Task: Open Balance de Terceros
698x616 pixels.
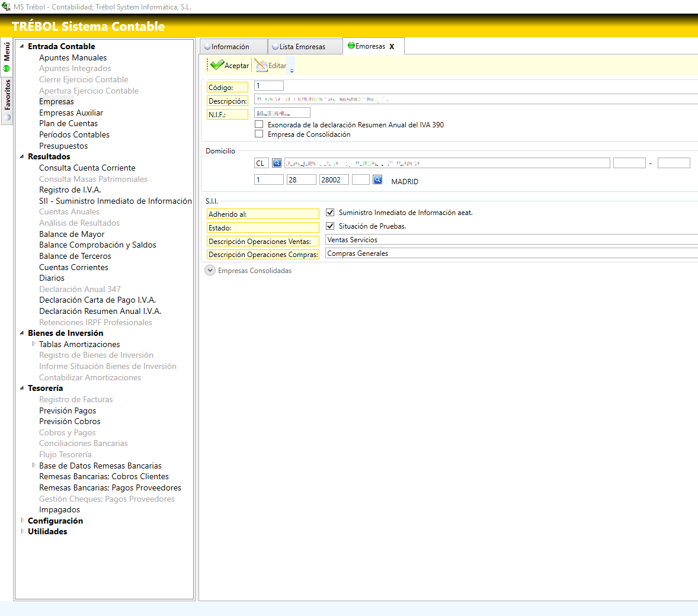Action: coord(75,256)
